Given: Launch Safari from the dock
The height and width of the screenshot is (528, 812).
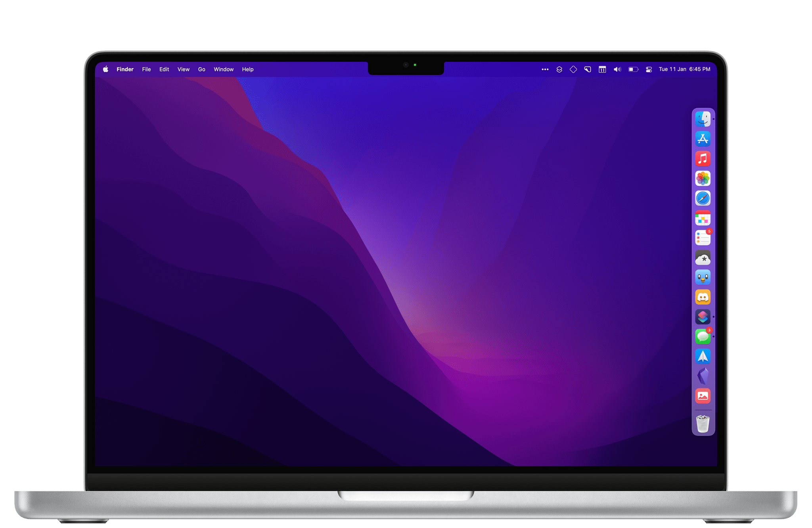Looking at the screenshot, I should (x=703, y=198).
